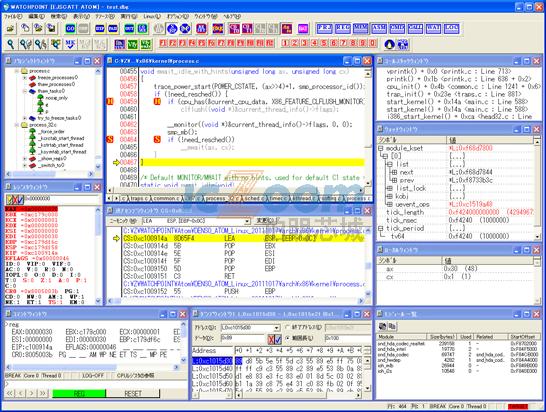Expand the prev node in watch window

(394, 180)
